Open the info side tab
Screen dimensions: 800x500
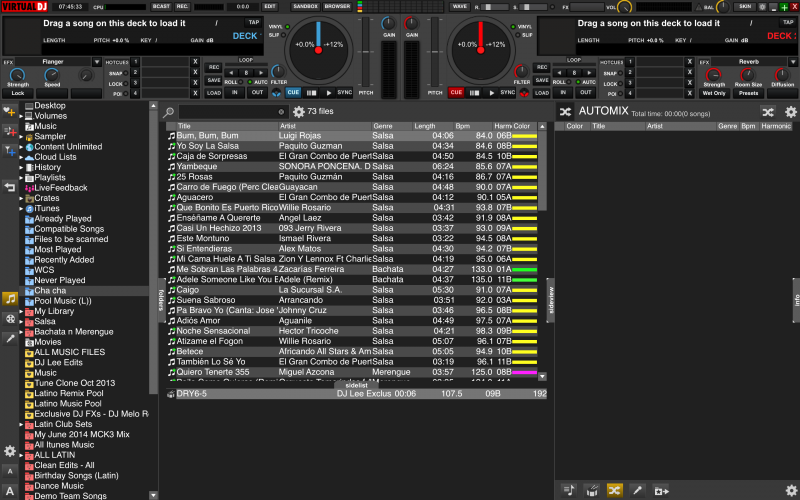tap(796, 300)
